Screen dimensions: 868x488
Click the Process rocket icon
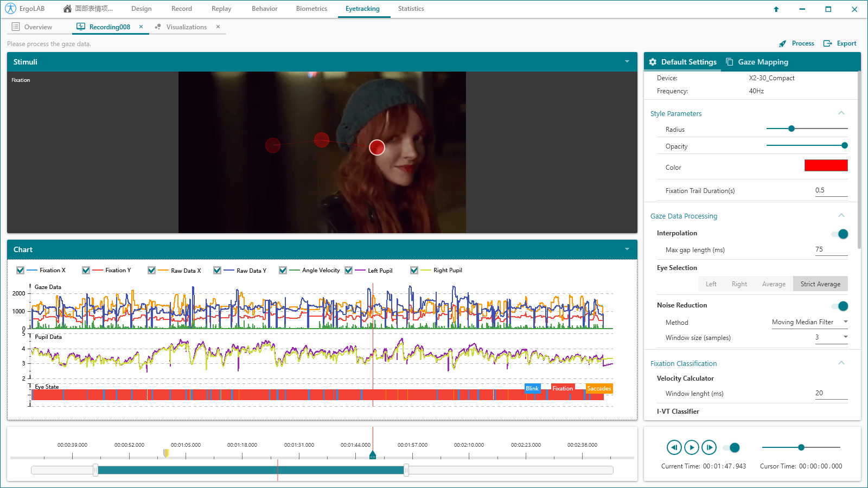(x=782, y=44)
